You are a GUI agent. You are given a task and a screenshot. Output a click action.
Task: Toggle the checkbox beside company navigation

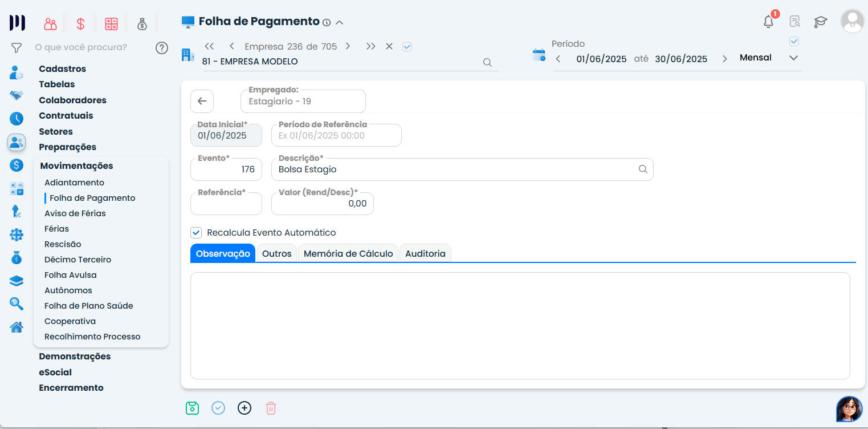coord(407,47)
